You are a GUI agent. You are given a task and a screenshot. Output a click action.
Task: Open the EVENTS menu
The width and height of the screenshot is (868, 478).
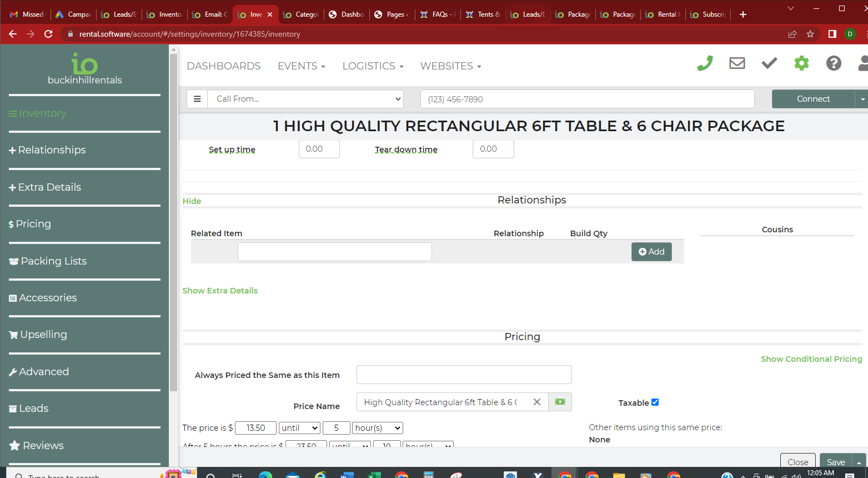tap(301, 66)
